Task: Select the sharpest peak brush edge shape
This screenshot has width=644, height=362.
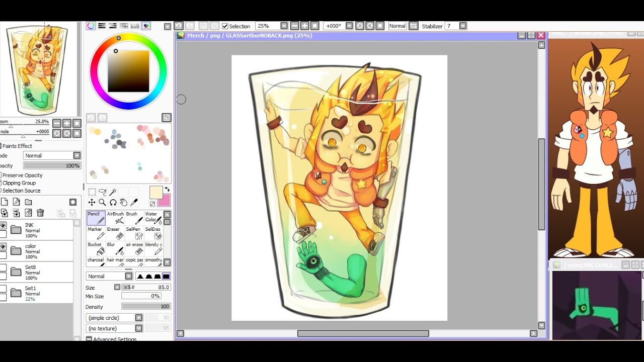Action: coord(140,276)
